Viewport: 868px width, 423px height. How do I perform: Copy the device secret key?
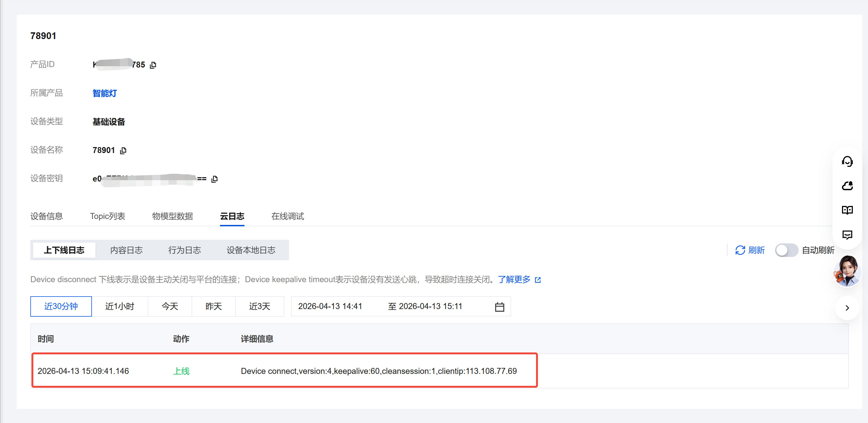point(214,179)
